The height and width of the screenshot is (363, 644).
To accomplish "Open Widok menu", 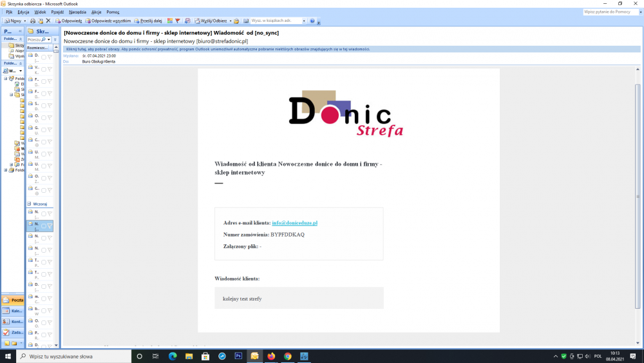I will coord(40,12).
